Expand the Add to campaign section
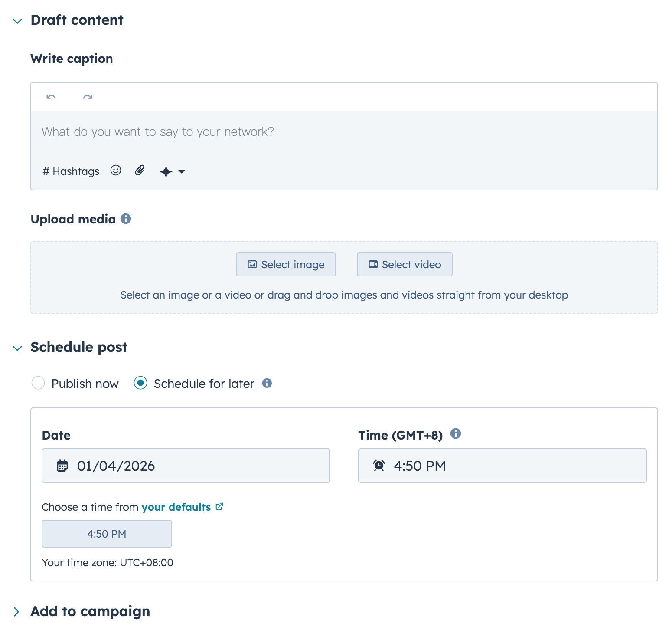672x630 pixels. 16,612
